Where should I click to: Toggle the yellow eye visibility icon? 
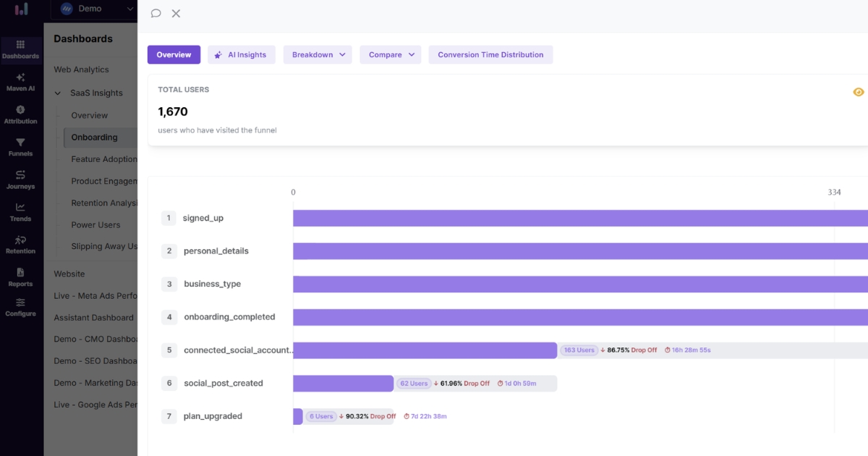tap(859, 92)
